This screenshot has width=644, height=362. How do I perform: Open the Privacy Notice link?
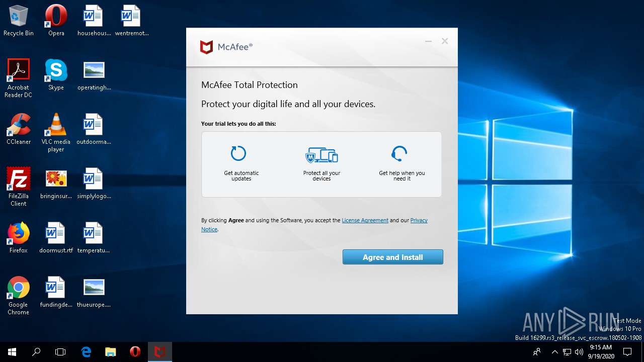click(x=419, y=220)
